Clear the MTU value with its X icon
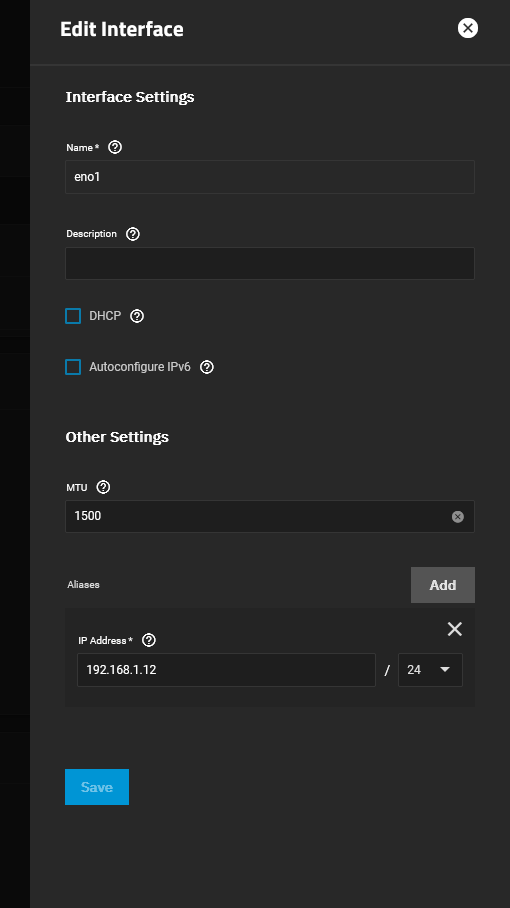Screen dimensions: 510x908 (458, 517)
